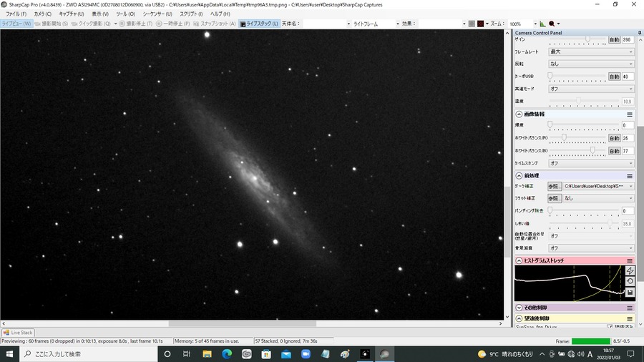
Task: Select the Live Stack tab at bottom
Action: pyautogui.click(x=18, y=333)
